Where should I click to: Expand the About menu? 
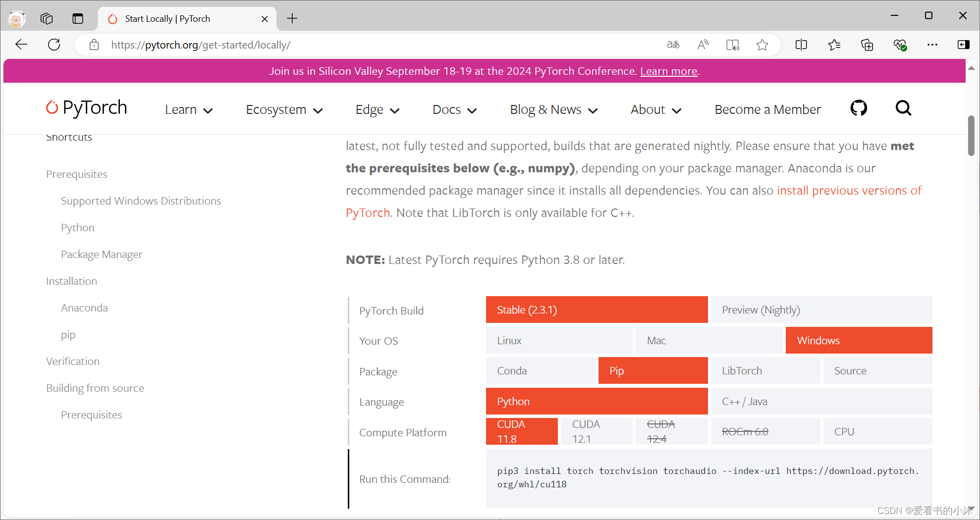pyautogui.click(x=656, y=110)
